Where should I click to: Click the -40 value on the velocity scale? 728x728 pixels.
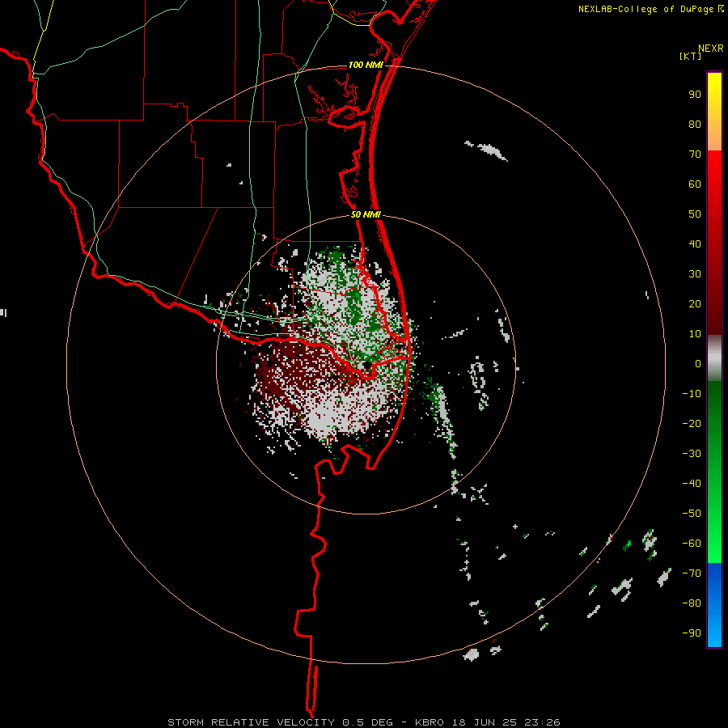(692, 484)
